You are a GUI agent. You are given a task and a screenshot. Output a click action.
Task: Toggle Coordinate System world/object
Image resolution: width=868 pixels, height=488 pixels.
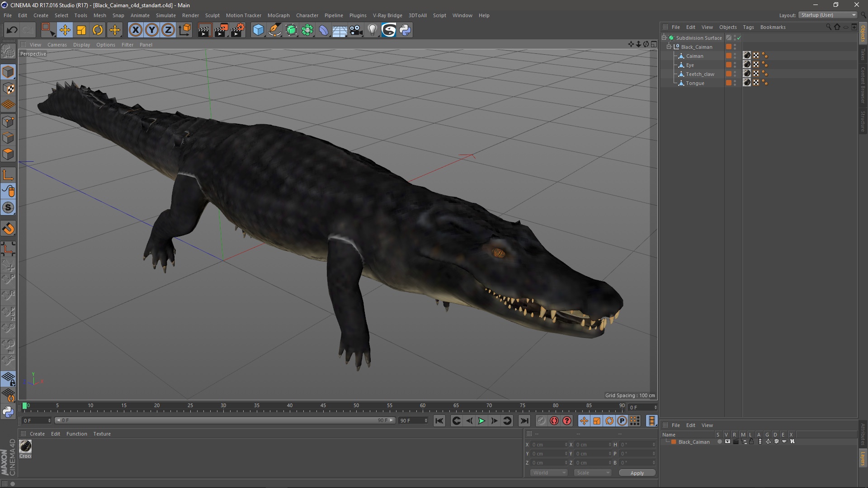point(184,30)
